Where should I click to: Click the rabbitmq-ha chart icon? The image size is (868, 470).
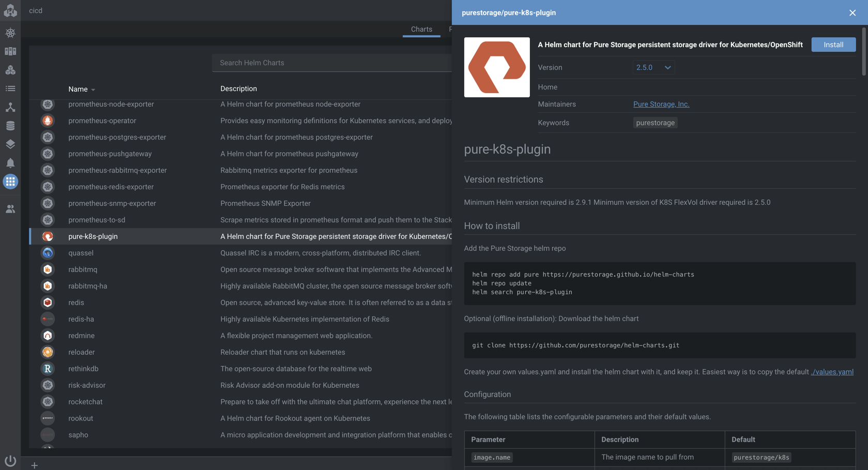[48, 286]
